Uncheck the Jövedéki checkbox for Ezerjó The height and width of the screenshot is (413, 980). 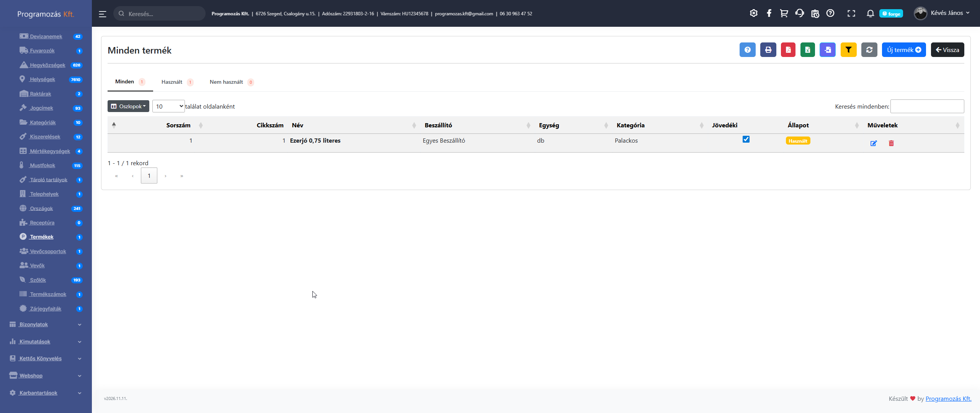pos(746,139)
